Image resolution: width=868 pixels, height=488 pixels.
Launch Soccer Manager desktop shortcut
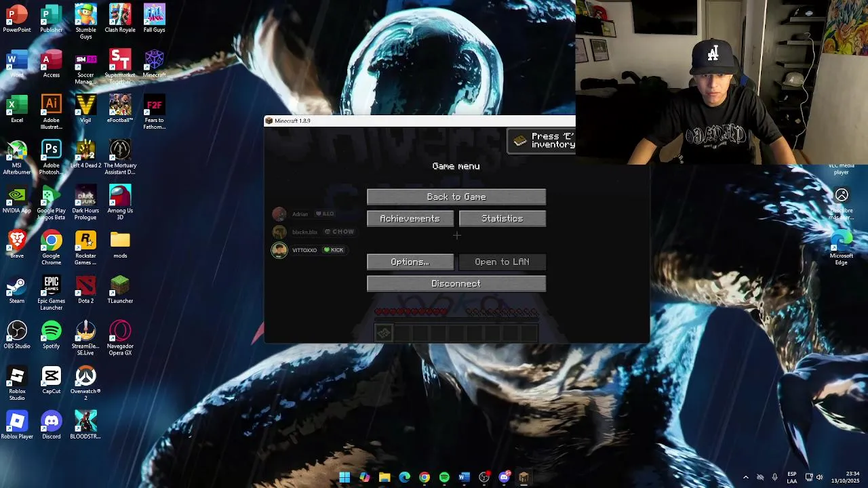(x=85, y=67)
